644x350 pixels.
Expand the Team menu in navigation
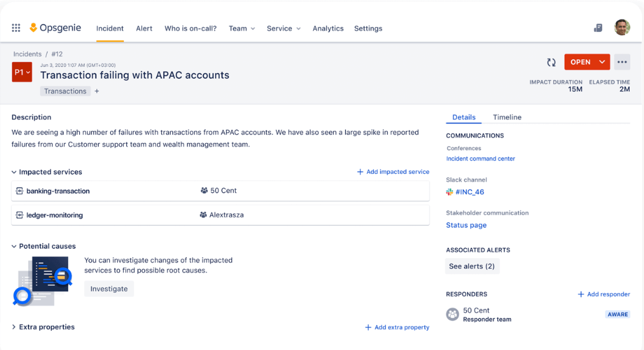pos(241,29)
